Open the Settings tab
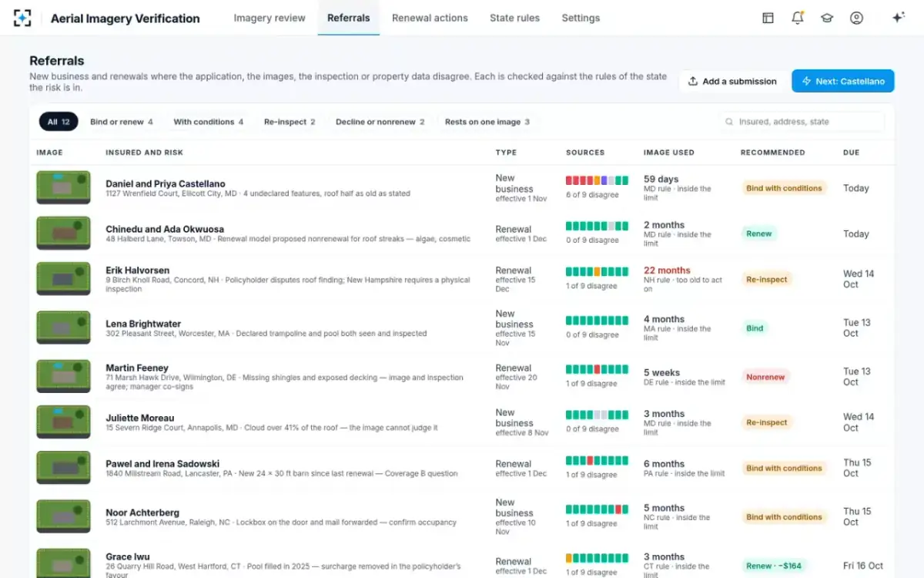This screenshot has height=578, width=924. point(581,18)
